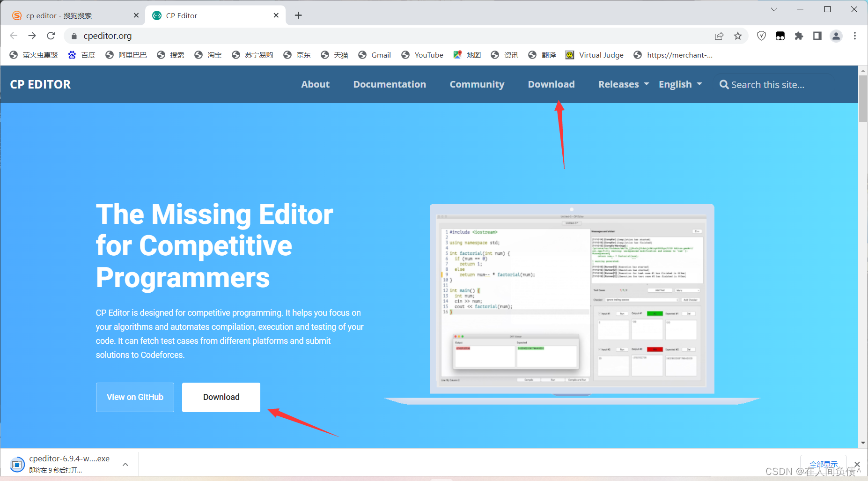Open the 地图 maps bookmark
Image resolution: width=868 pixels, height=481 pixels.
(x=467, y=55)
